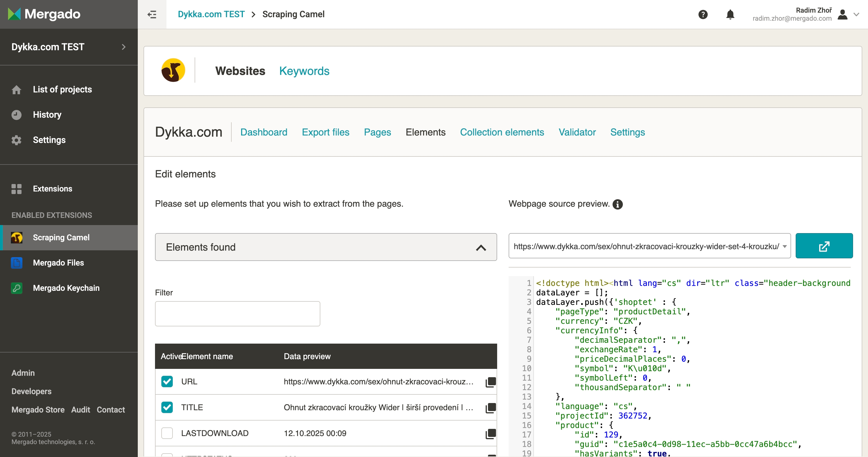Collapse the Elements found section
868x457 pixels.
481,247
